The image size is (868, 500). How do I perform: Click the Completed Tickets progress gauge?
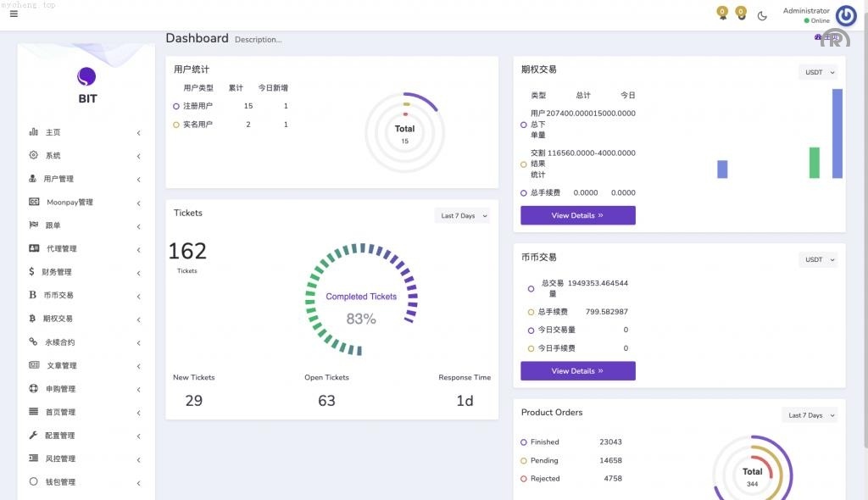tap(361, 299)
